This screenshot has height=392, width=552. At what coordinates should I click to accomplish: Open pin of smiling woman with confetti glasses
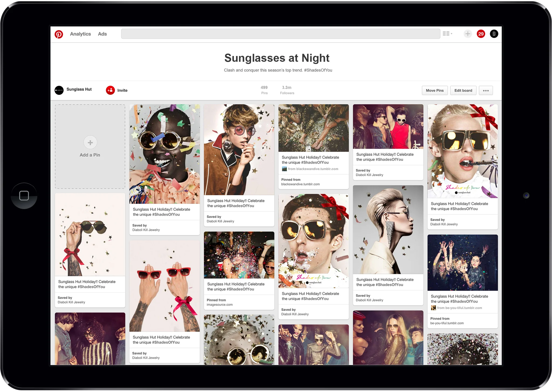(x=165, y=154)
